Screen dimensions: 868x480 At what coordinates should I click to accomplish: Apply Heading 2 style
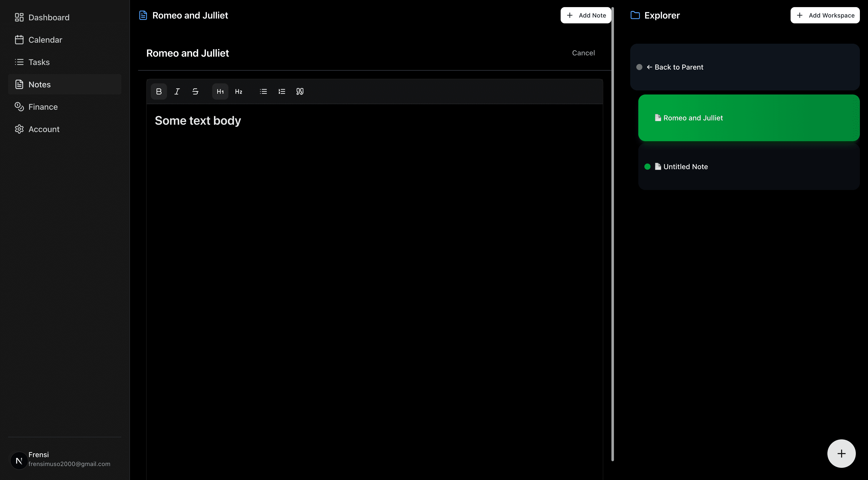point(239,91)
